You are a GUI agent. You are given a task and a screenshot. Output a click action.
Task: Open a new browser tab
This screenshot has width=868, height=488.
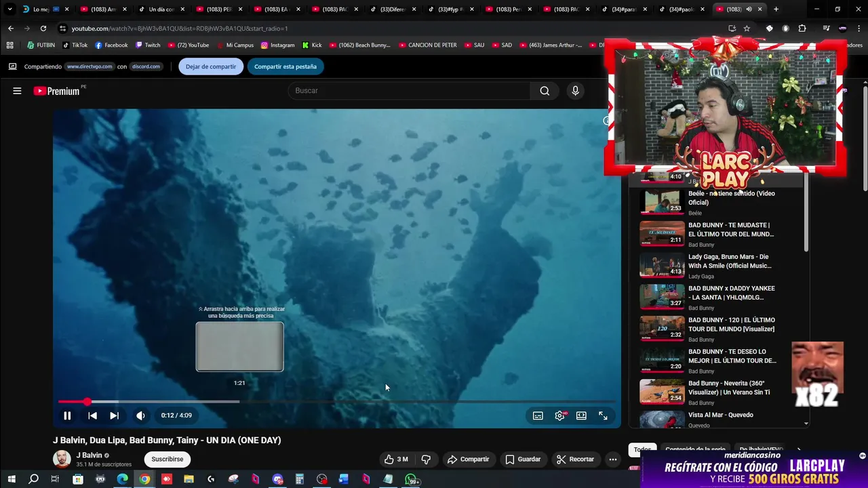pyautogui.click(x=776, y=9)
